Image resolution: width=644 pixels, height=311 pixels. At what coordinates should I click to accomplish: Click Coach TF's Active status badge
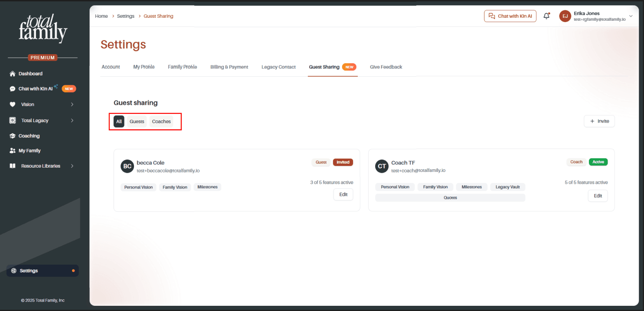598,162
